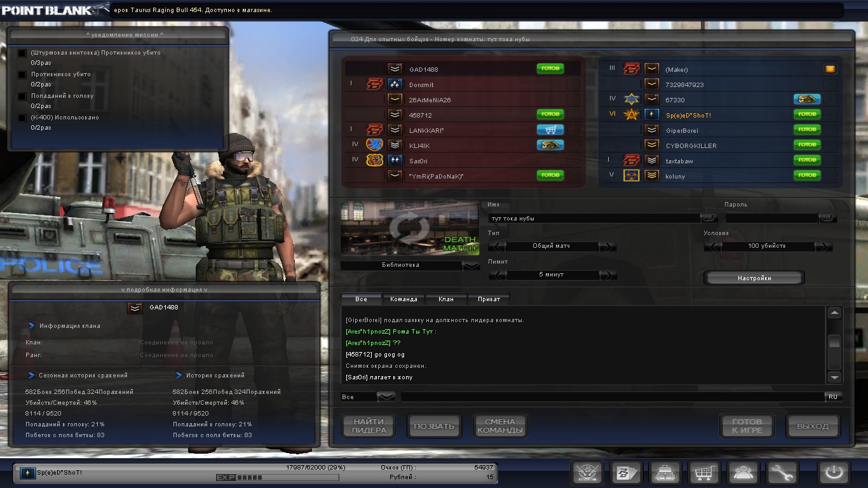Switch to the Приват chat tab
The width and height of the screenshot is (868, 488).
pos(489,299)
